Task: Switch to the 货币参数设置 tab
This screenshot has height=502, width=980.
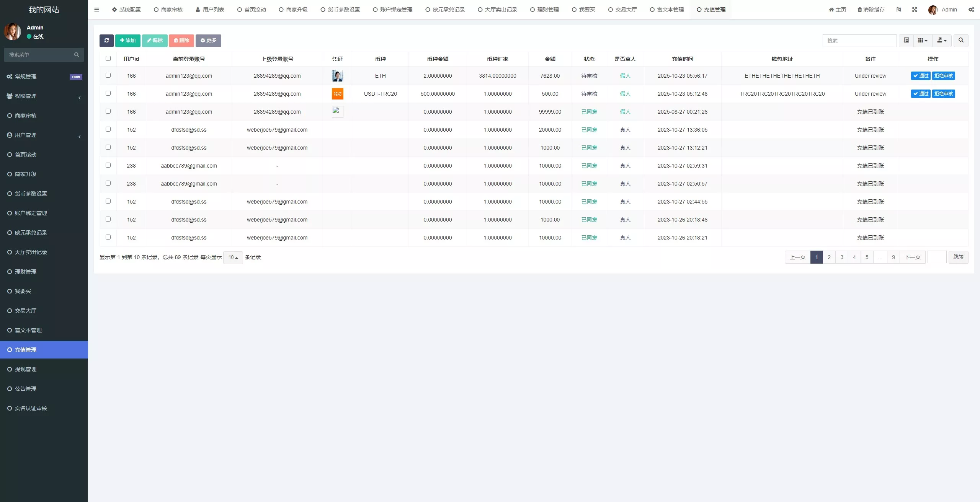Action: (x=340, y=10)
